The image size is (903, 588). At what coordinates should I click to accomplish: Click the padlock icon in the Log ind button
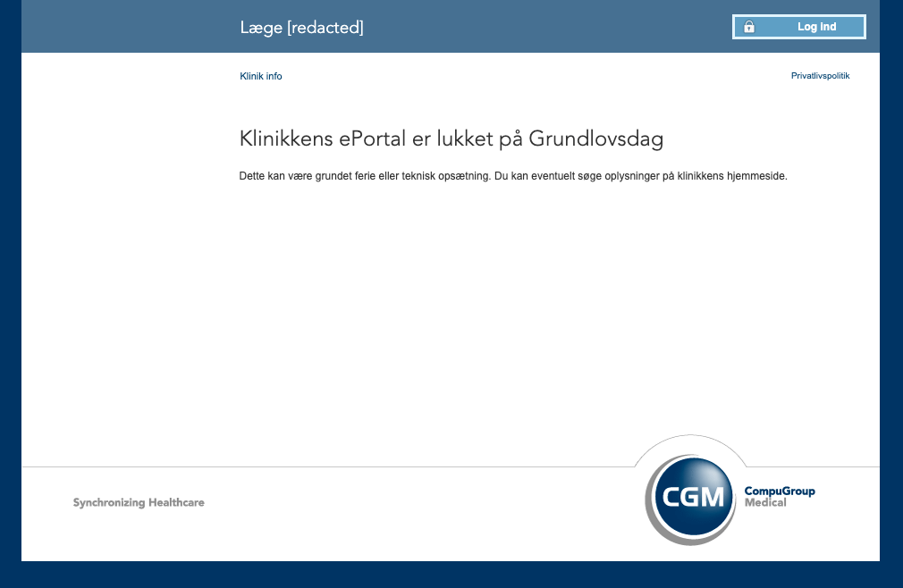(748, 26)
